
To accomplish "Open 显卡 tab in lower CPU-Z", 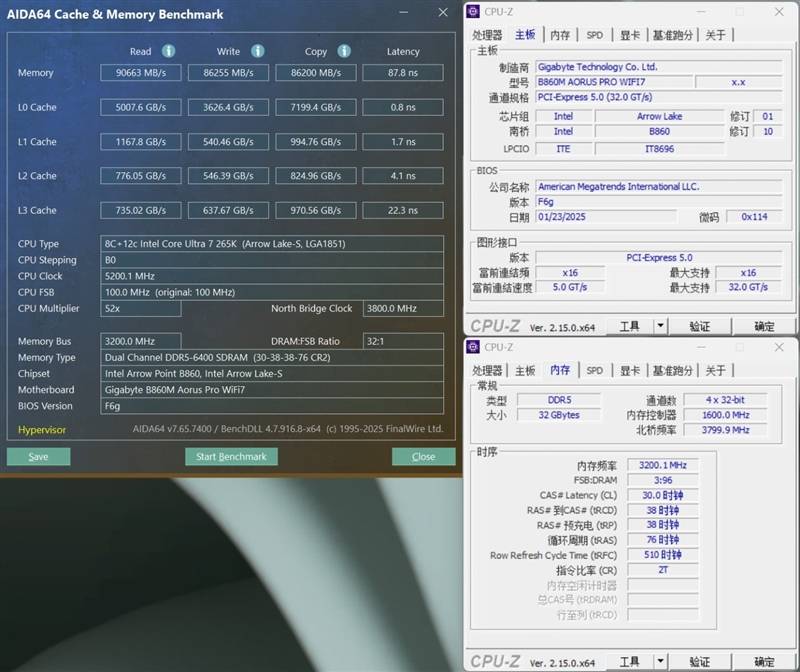I will (630, 370).
